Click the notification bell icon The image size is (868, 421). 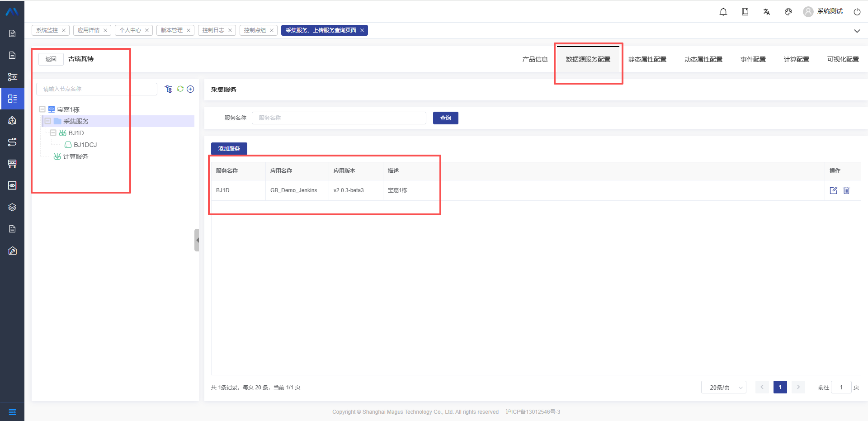[723, 12]
